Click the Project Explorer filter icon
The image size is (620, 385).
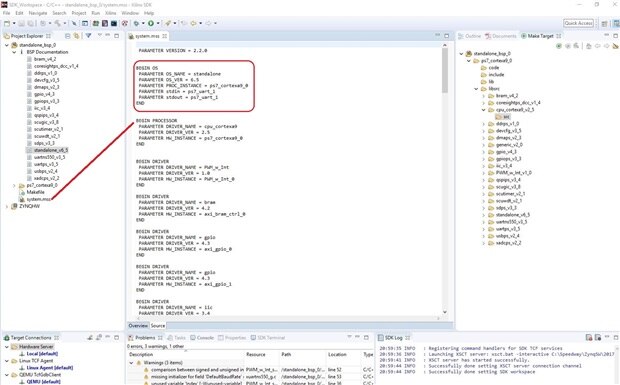pos(89,36)
